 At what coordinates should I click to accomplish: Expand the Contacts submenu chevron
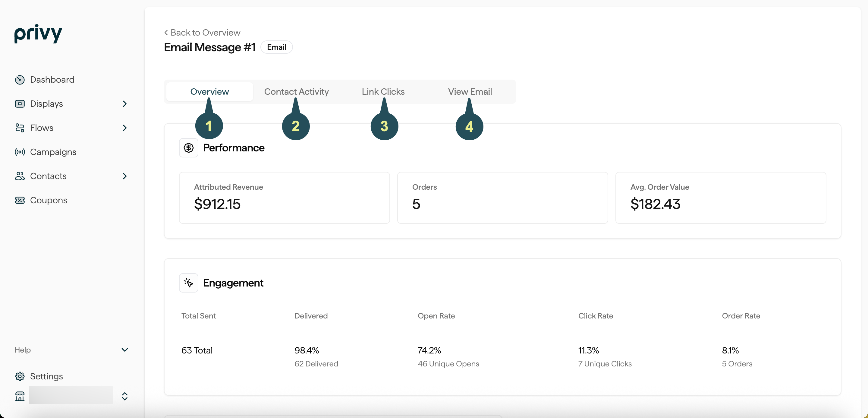click(x=125, y=176)
